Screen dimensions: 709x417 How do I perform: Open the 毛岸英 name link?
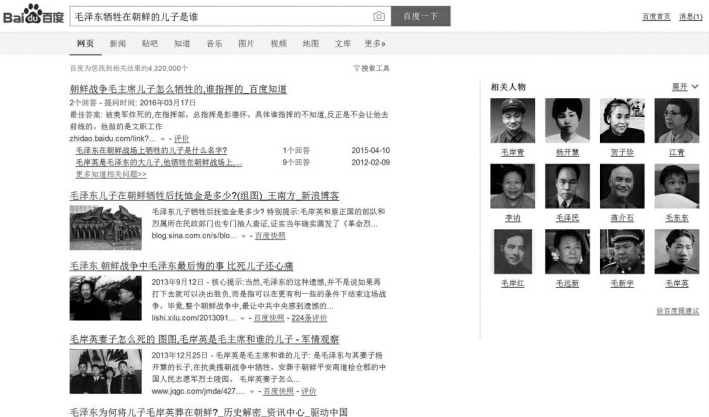(x=676, y=284)
